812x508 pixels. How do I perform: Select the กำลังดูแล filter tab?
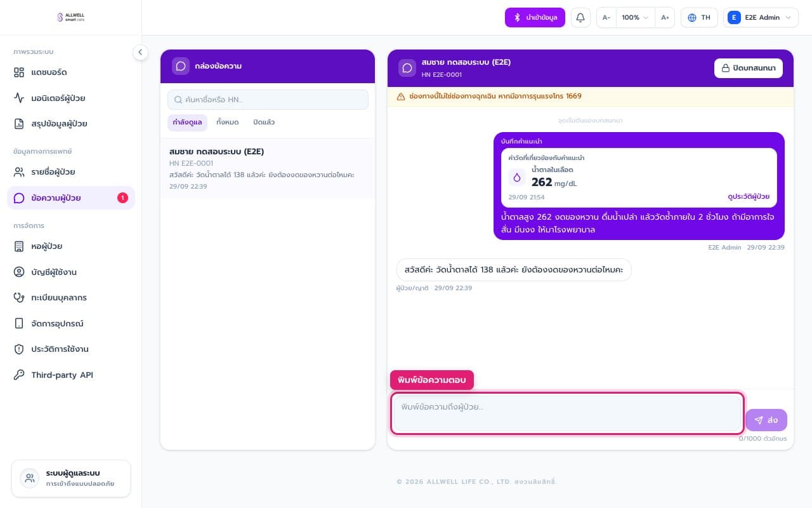click(187, 122)
